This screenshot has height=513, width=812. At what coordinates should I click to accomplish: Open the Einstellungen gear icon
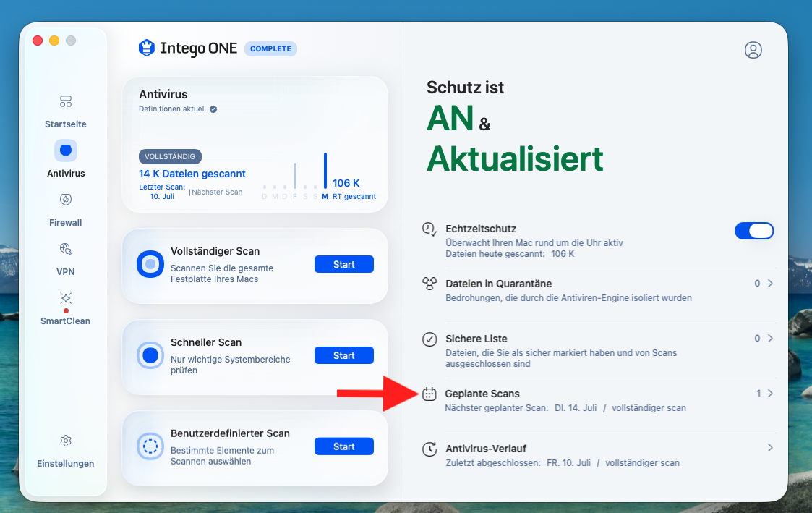pos(66,441)
